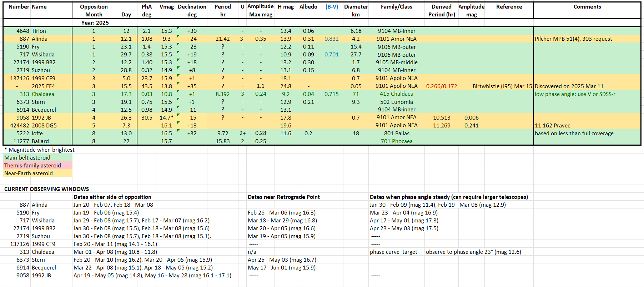The image size is (644, 287).
Task: Select the 'CURRENT OBSERVING WINDOWS' heading
Action: coord(46,189)
